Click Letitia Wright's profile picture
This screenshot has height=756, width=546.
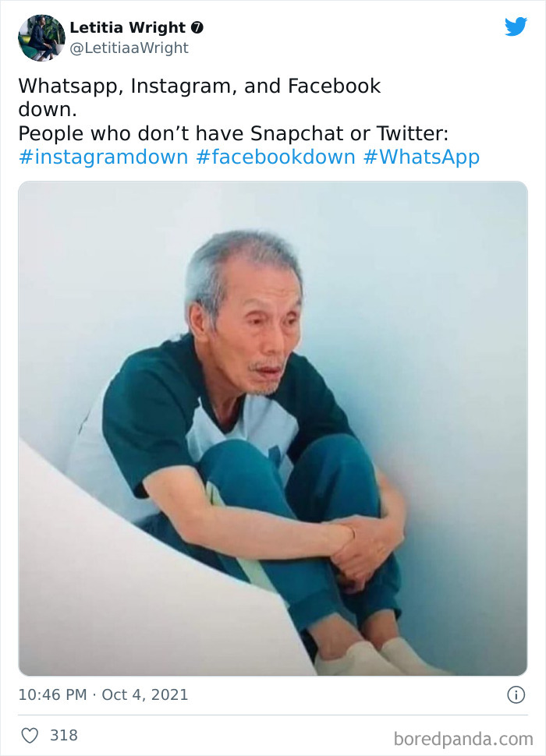tap(40, 37)
